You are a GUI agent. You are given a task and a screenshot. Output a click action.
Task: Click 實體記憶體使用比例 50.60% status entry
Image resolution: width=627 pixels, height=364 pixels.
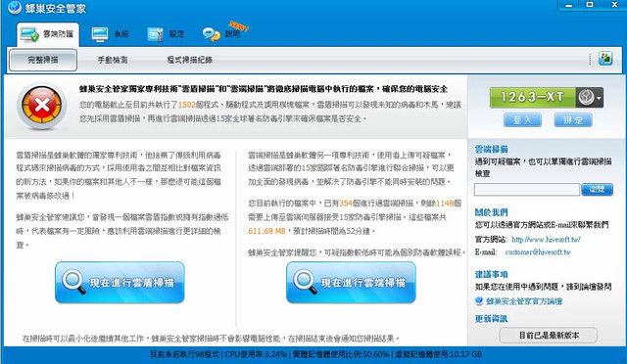341,354
